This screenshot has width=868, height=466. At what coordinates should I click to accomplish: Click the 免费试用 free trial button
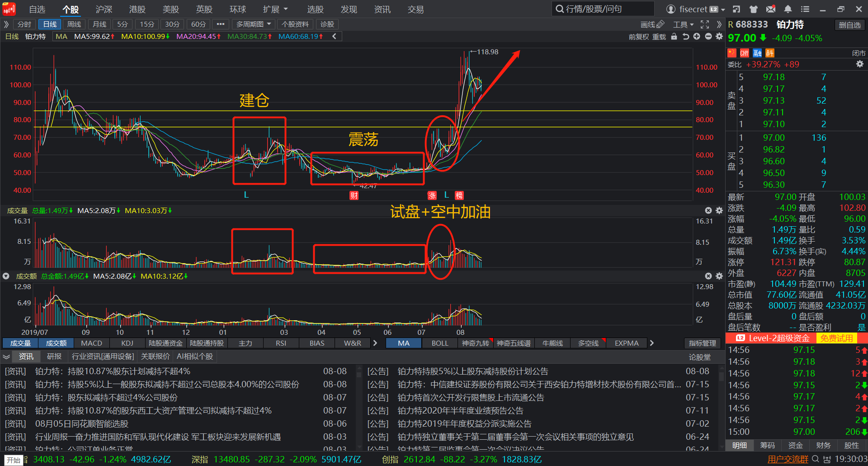coord(837,338)
